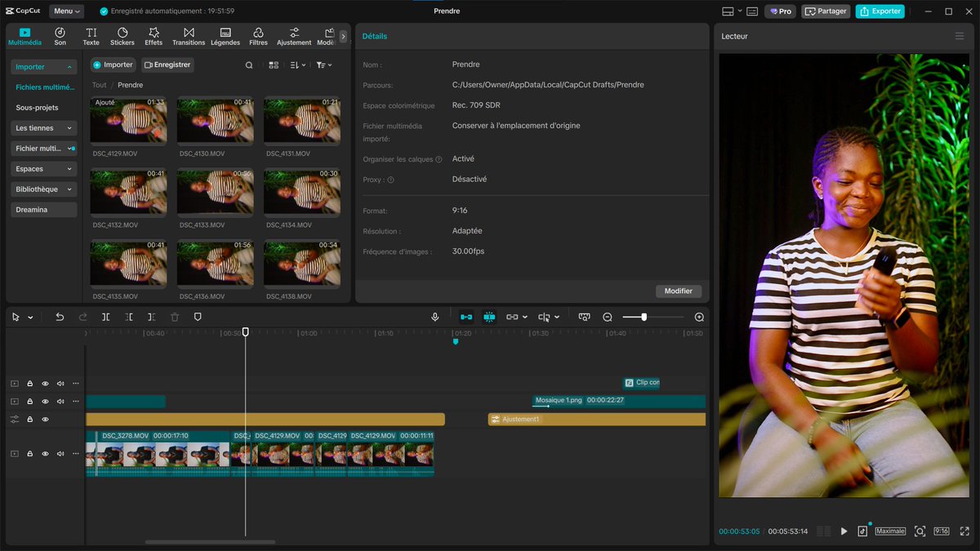
Task: Hide the Mosaique 1.png track with eye icon
Action: click(x=45, y=402)
